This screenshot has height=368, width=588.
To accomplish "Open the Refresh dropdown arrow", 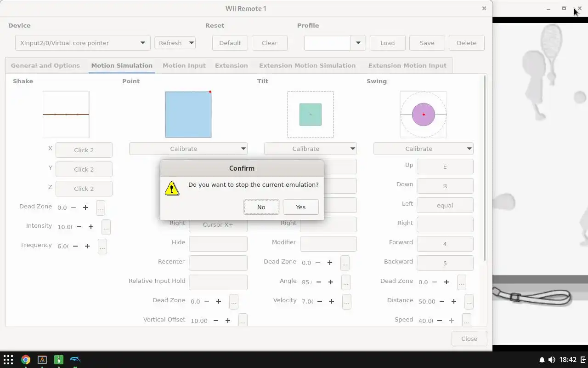I will tap(192, 43).
